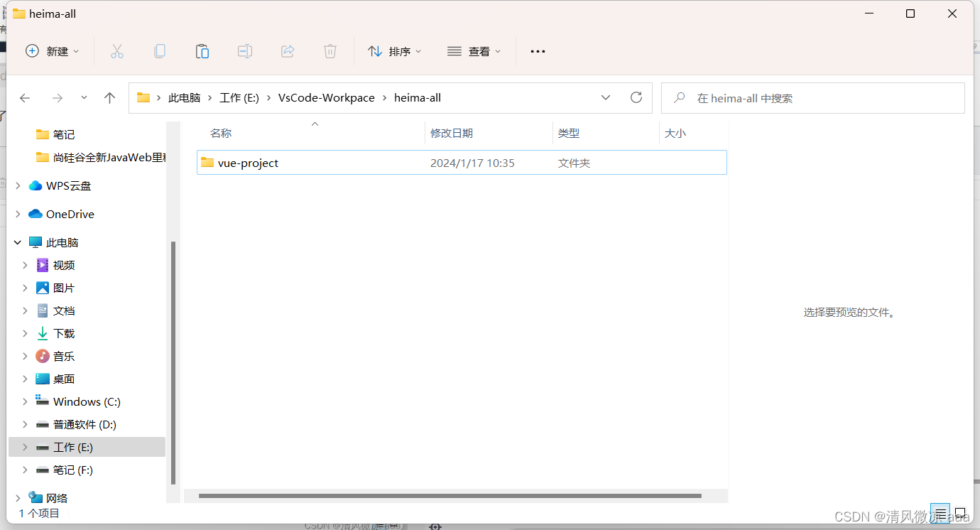Click the 下载 downloads icon
This screenshot has height=530, width=980.
click(x=43, y=333)
